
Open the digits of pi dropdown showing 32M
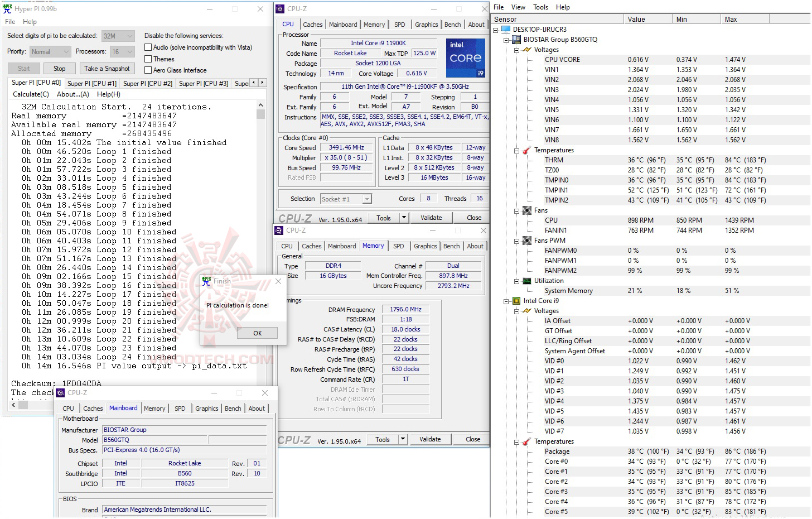[118, 36]
